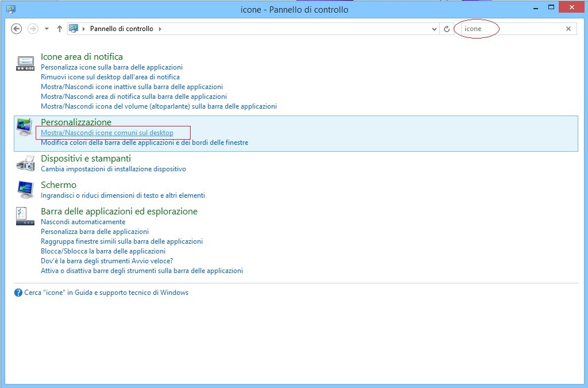Open Personalizza barra delle applicazioni link
Image resolution: width=588 pixels, height=388 pixels.
click(x=95, y=232)
